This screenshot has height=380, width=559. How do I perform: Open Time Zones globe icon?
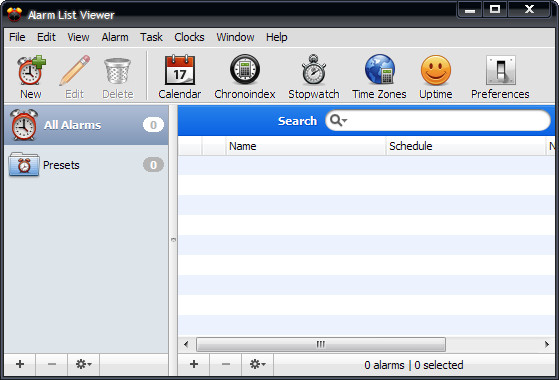(379, 77)
